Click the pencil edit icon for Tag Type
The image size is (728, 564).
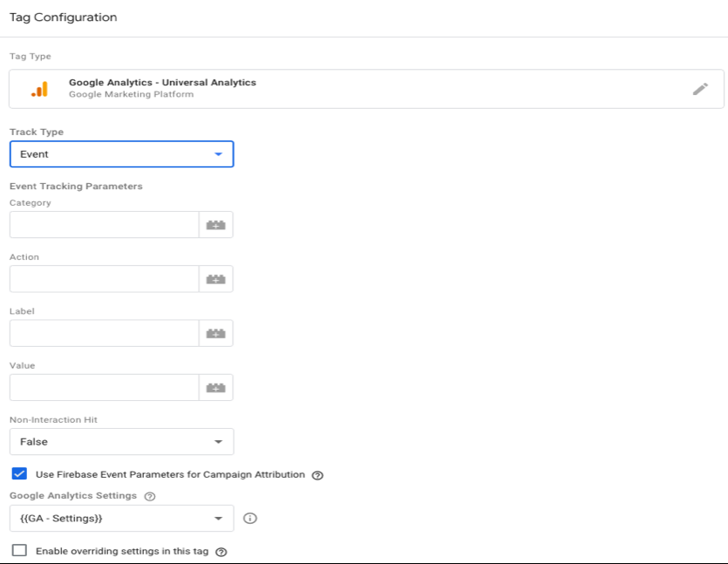pos(700,89)
